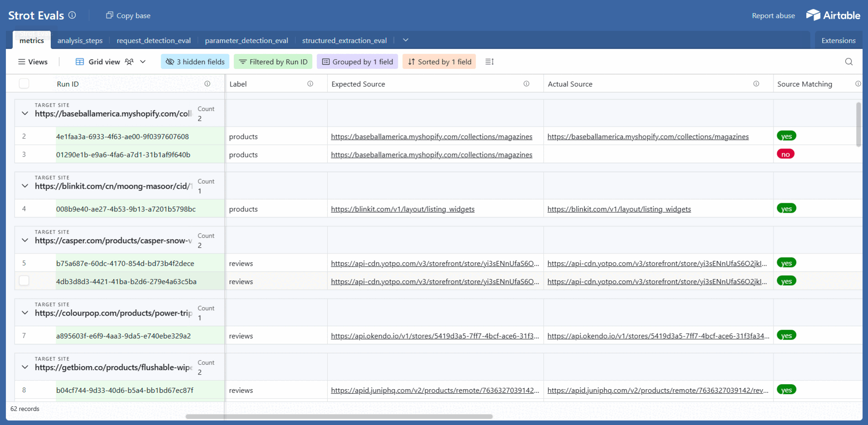The width and height of the screenshot is (868, 425).
Task: Open base info icon beside Strot Evals
Action: [72, 15]
